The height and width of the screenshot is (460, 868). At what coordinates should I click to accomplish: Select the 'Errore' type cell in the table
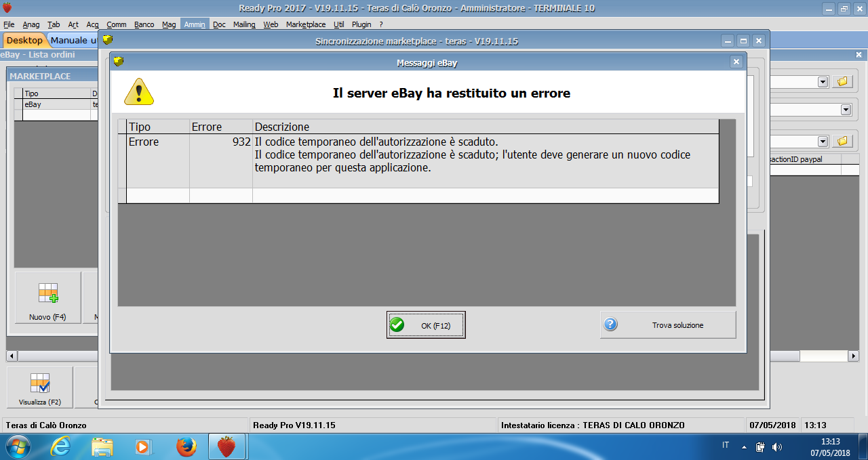pyautogui.click(x=157, y=161)
